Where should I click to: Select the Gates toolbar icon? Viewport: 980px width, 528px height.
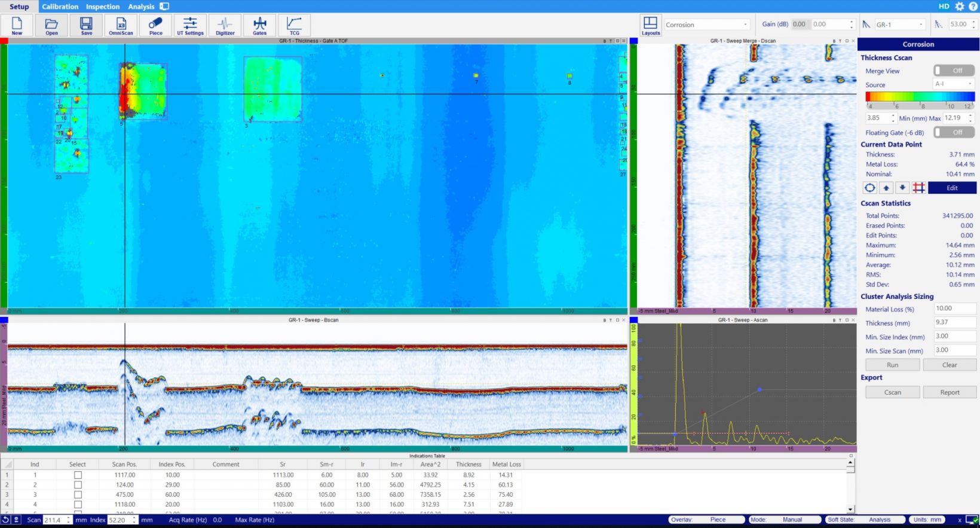(259, 25)
